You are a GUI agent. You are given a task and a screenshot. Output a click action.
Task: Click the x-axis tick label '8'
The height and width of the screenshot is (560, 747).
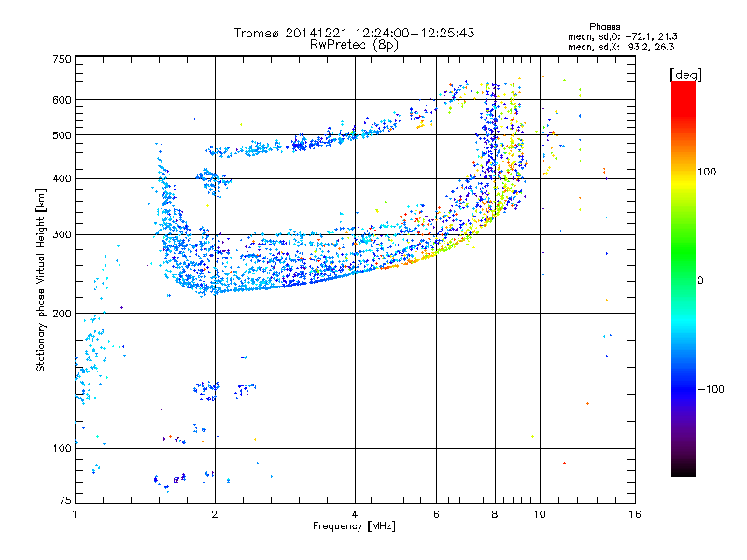coord(495,514)
